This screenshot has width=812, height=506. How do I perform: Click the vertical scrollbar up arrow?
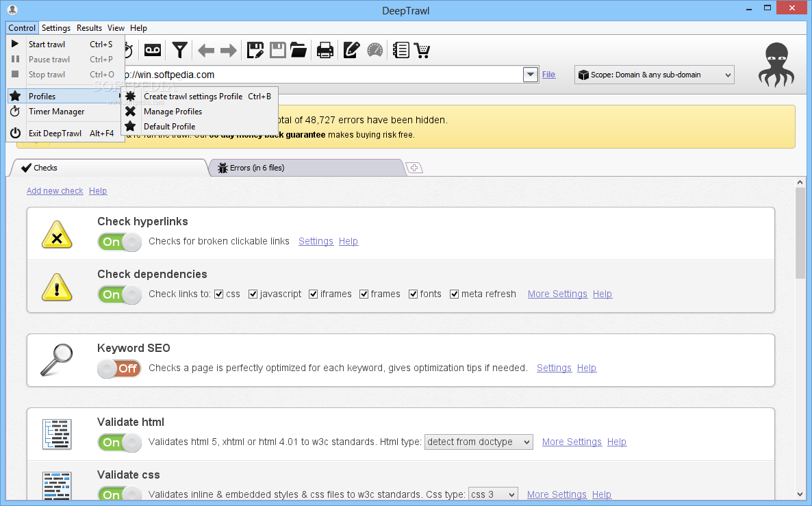click(800, 182)
